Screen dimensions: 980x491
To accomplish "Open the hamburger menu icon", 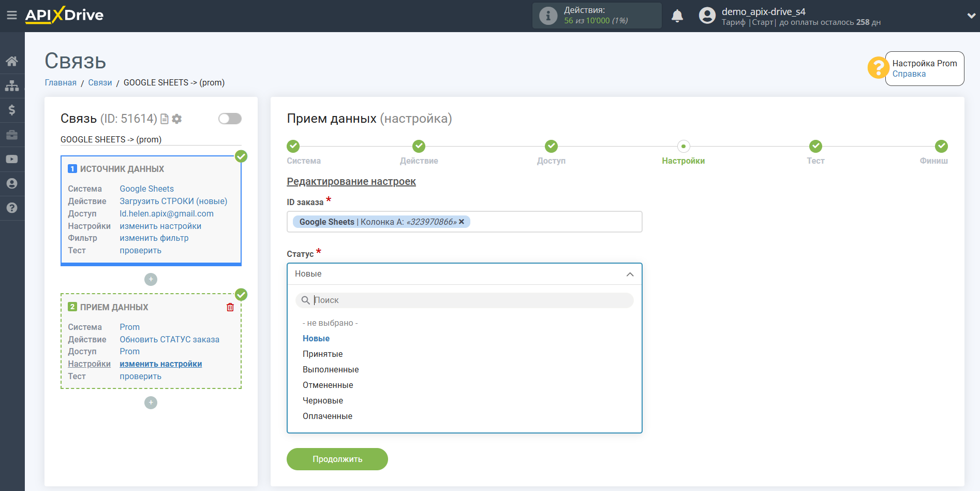I will 12,16.
